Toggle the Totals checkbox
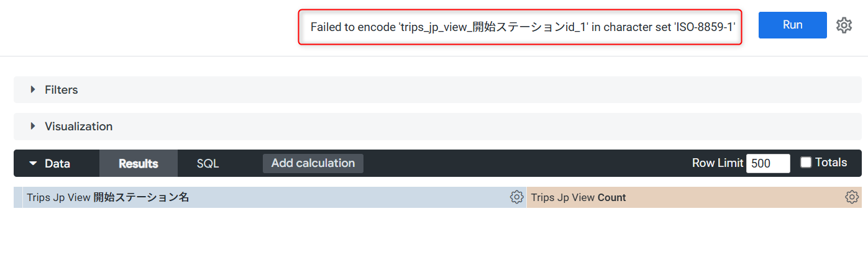The image size is (868, 260). (x=806, y=163)
